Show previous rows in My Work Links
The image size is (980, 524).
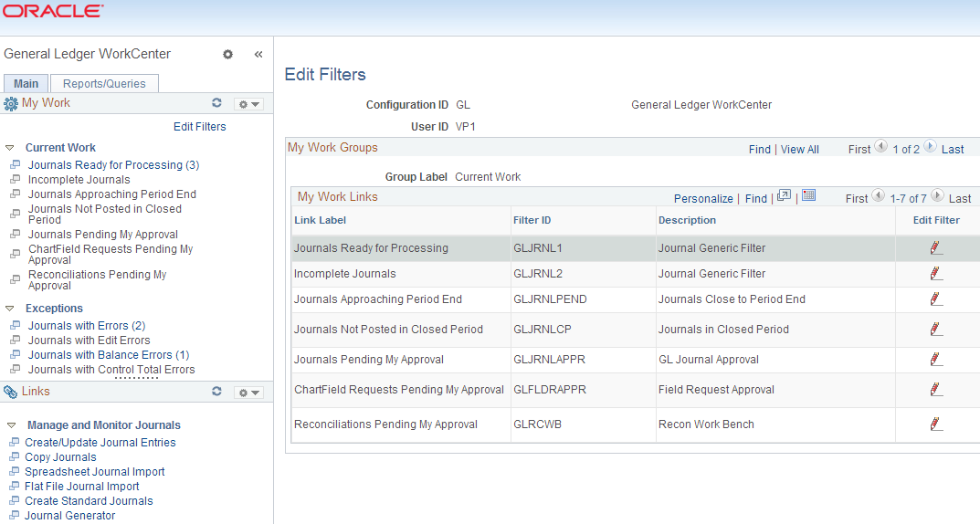[x=878, y=196]
